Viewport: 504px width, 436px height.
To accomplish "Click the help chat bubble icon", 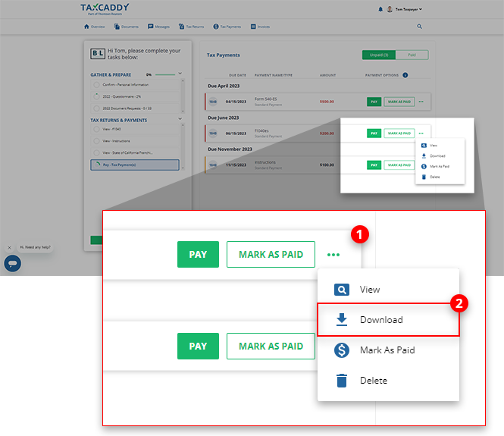I will pos(12,263).
